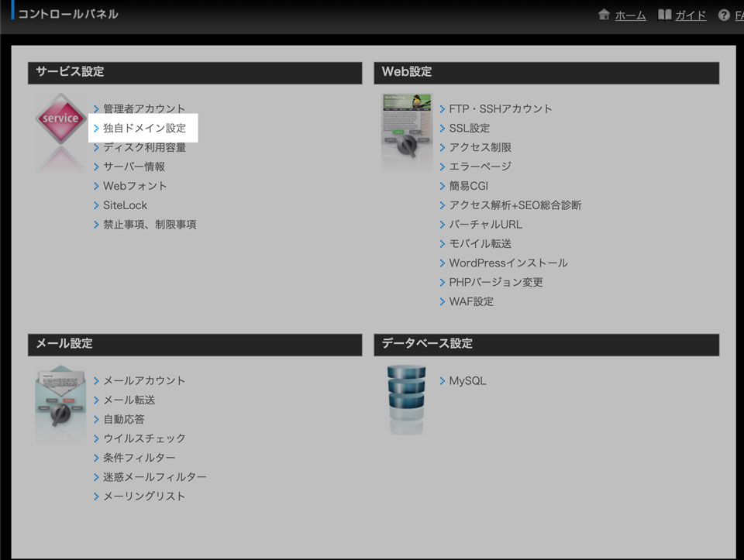Open 自動応答 settings
Image resolution: width=744 pixels, height=560 pixels.
click(x=123, y=419)
